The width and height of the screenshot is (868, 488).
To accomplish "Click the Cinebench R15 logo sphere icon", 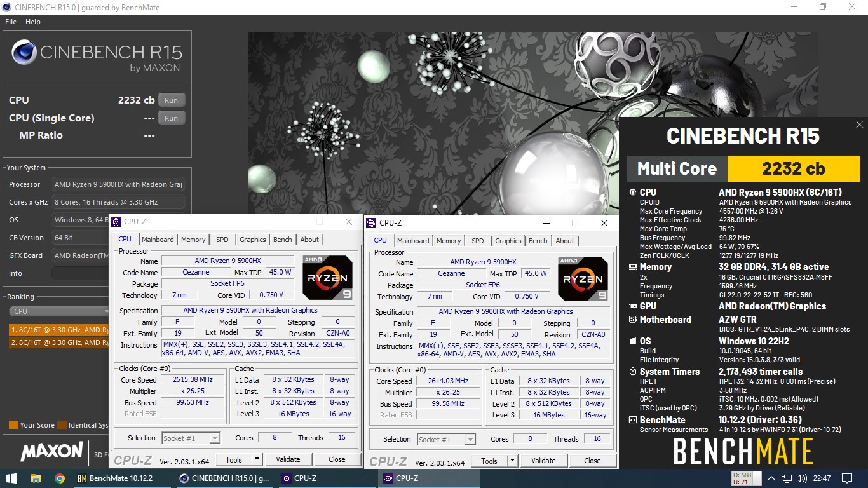I will coord(24,53).
